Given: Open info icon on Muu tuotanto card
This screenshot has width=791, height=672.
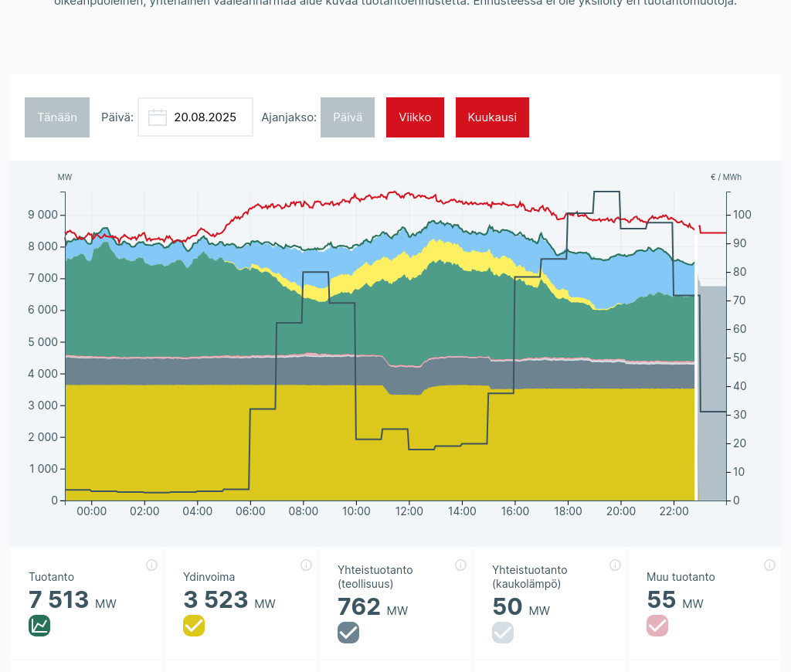Looking at the screenshot, I should (769, 565).
